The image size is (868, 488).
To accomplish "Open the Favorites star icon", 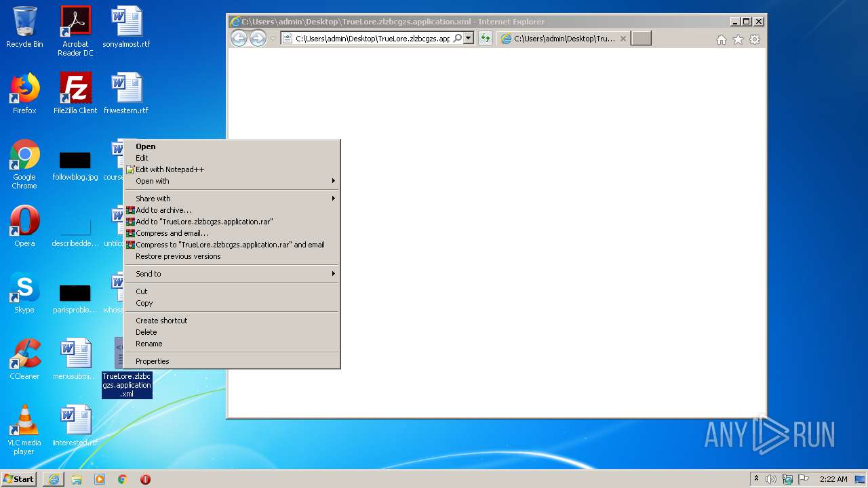I will tap(738, 39).
